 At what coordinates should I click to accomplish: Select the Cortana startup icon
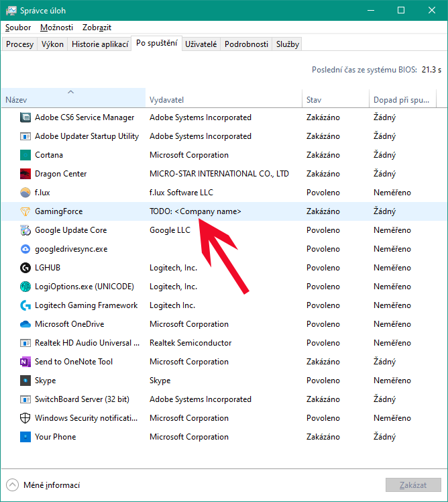point(25,155)
